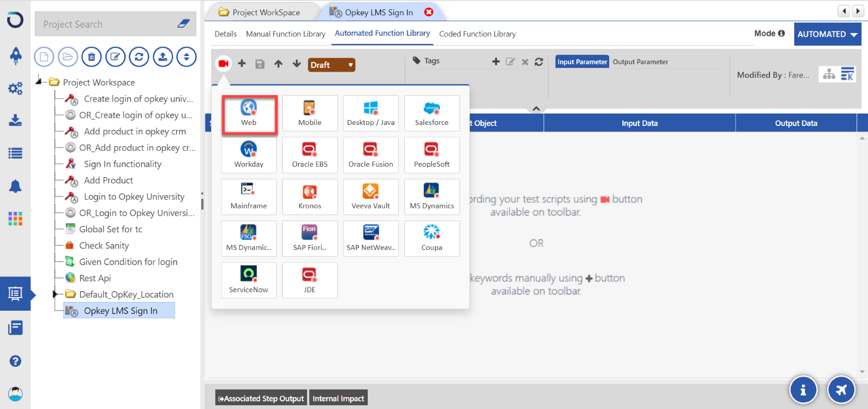Move step up with arrow
This screenshot has width=868, height=409.
(278, 64)
